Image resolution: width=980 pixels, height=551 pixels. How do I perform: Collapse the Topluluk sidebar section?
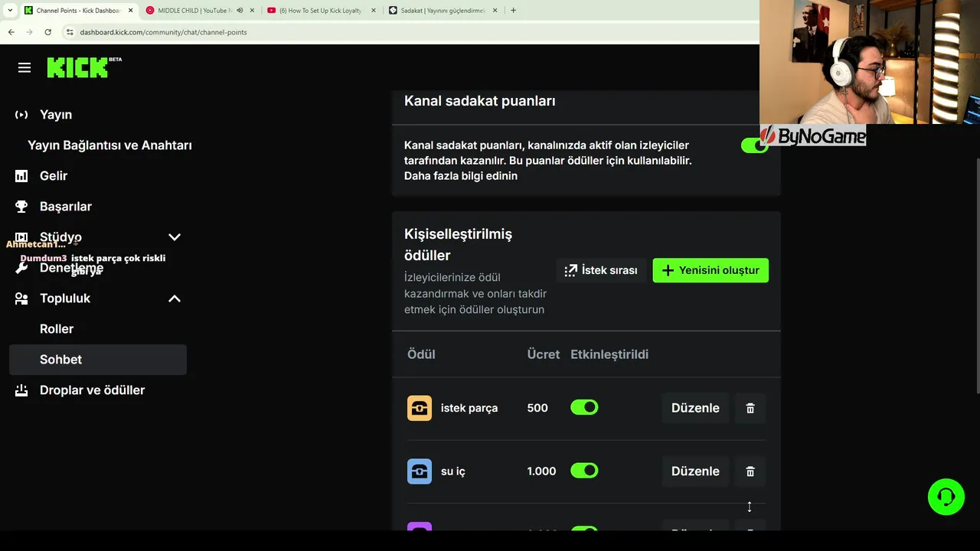[x=175, y=298]
